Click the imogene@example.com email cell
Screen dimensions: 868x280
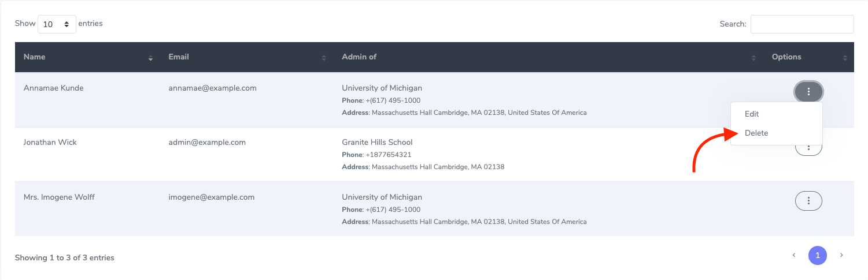point(212,197)
